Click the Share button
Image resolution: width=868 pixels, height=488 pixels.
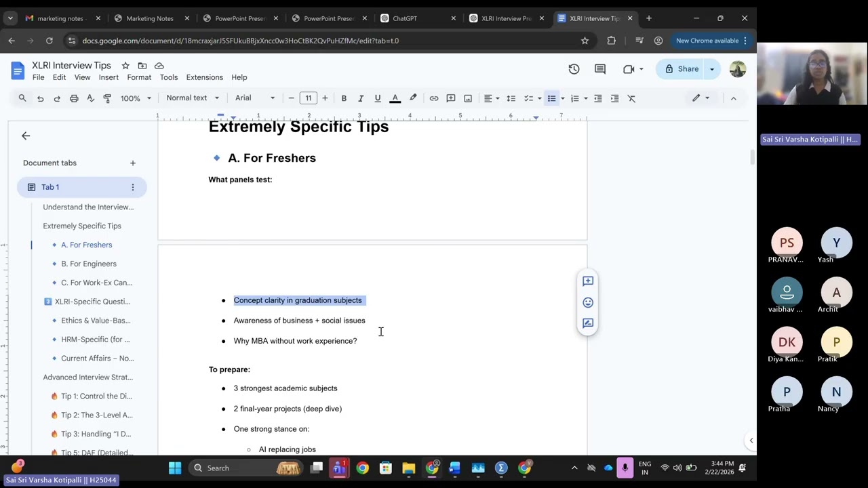pos(681,68)
